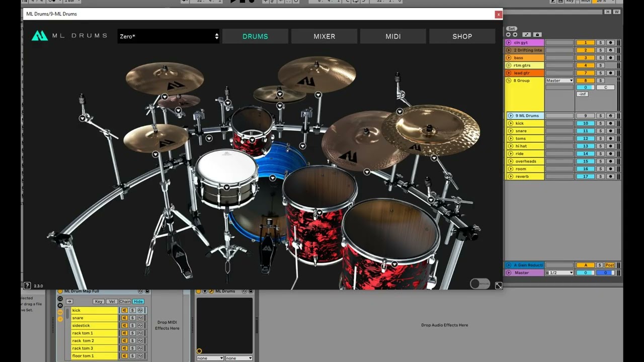Open the 8 Group Master routing dropdown
The image size is (644, 362).
tap(559, 80)
